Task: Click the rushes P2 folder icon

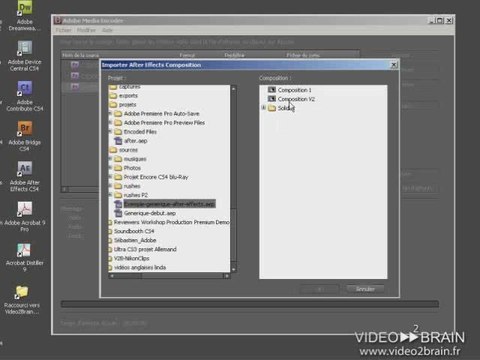Action: 118,195
